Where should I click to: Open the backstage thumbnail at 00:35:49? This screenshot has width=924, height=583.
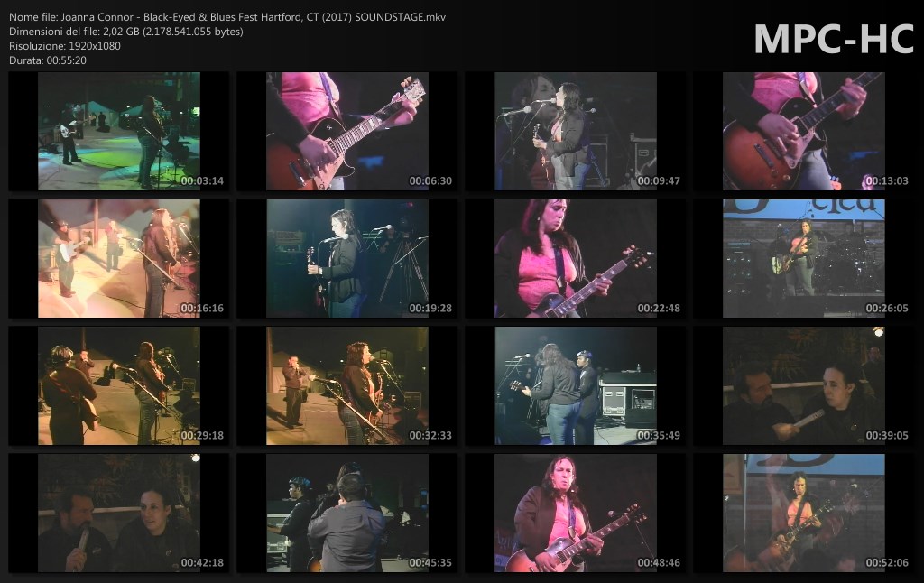point(575,386)
